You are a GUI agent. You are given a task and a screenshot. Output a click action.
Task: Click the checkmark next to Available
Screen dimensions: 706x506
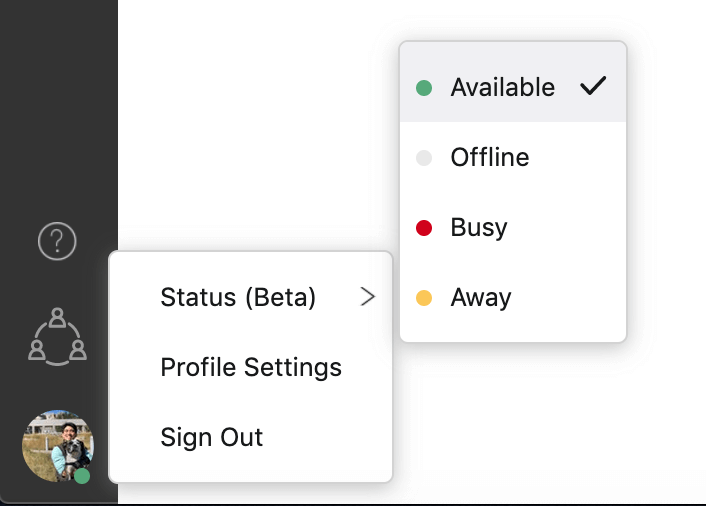coord(593,86)
